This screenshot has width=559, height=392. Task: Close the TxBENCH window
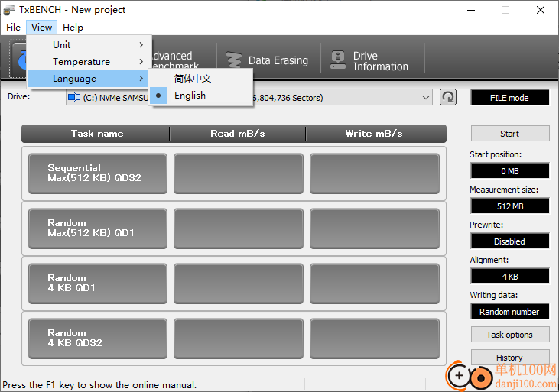pos(541,10)
